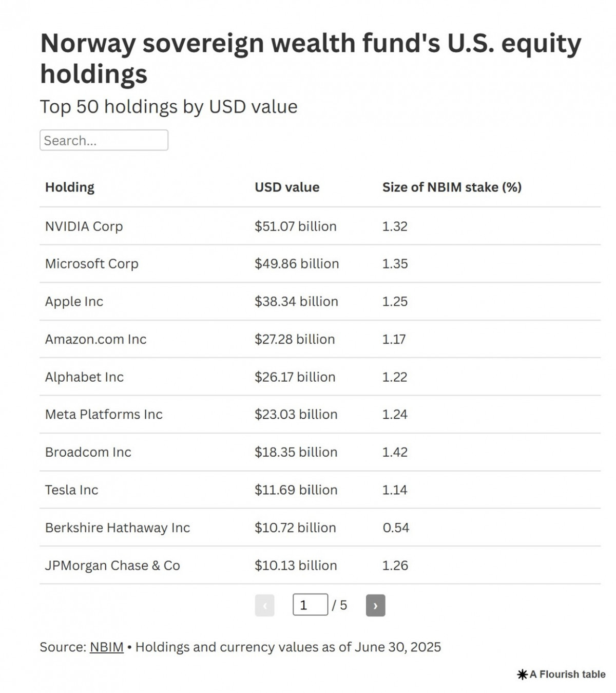Image resolution: width=616 pixels, height=693 pixels.
Task: Click the Alphabet Inc holding cell
Action: [x=85, y=377]
